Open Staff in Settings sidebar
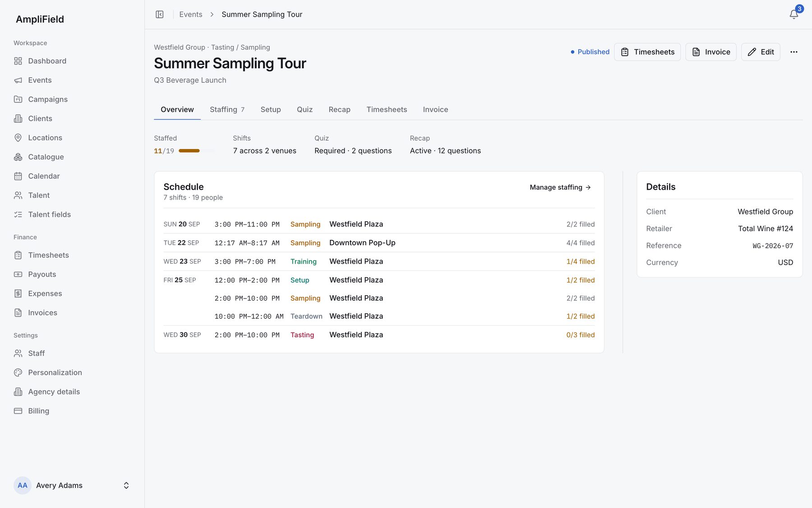This screenshot has width=812, height=508. (36, 353)
